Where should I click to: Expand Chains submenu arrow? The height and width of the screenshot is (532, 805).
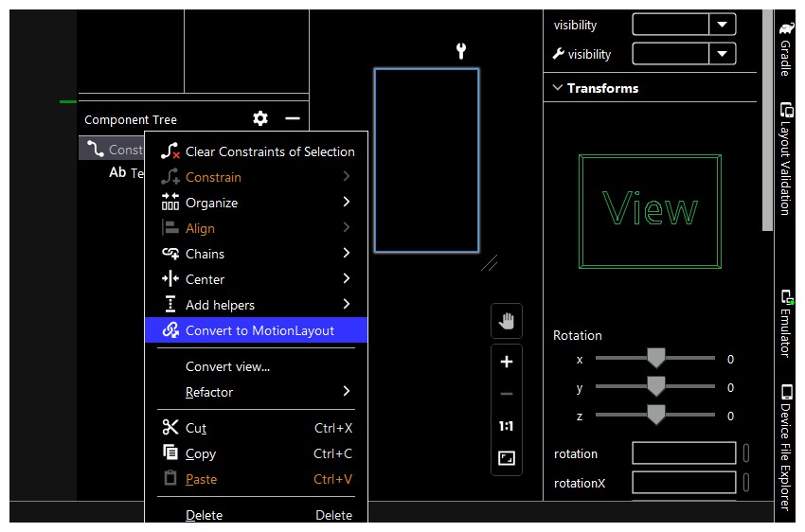(347, 253)
